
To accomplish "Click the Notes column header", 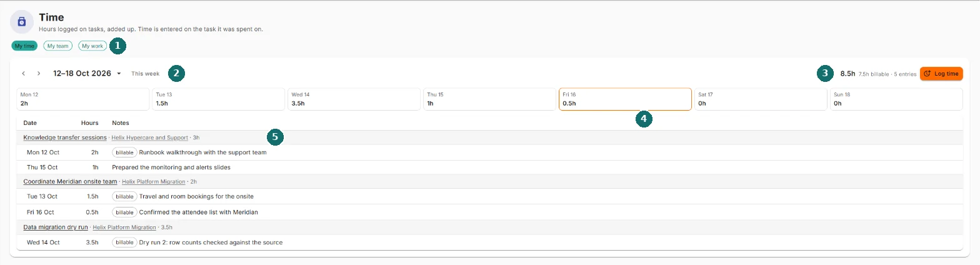I will pos(121,122).
